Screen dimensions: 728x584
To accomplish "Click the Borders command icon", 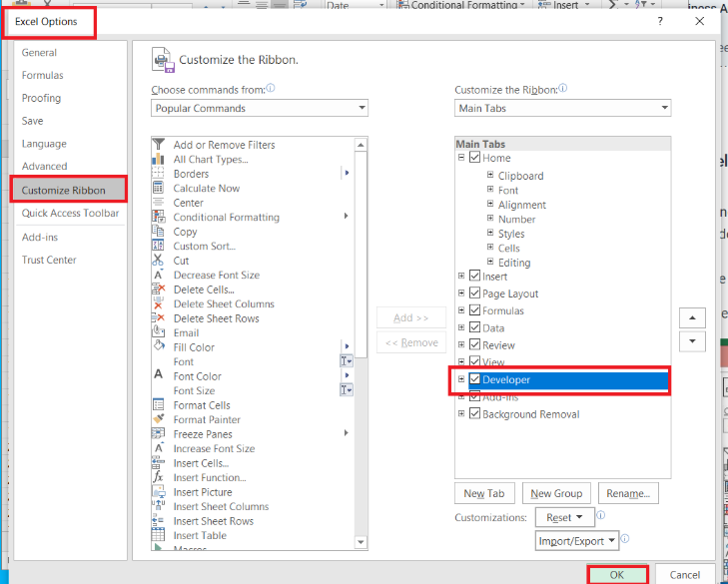I will pos(158,174).
